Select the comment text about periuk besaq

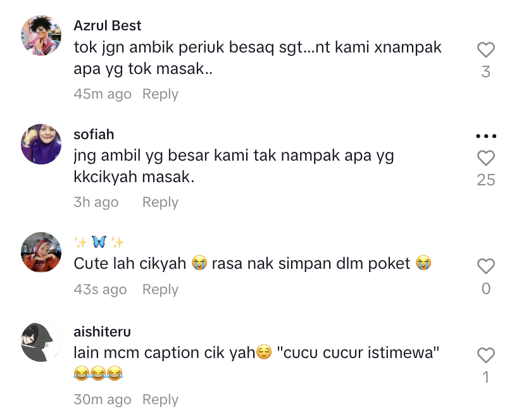[258, 58]
